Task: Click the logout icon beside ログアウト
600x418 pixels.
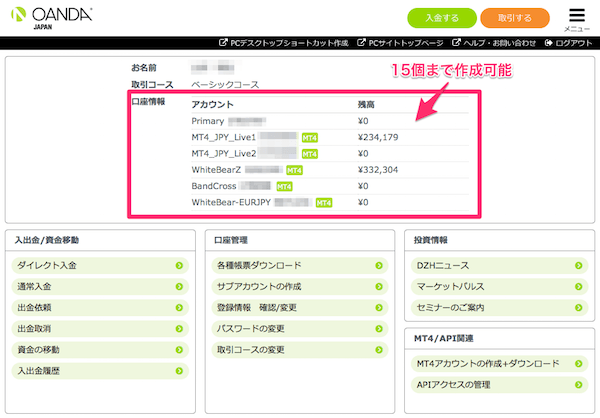Action: (x=549, y=43)
